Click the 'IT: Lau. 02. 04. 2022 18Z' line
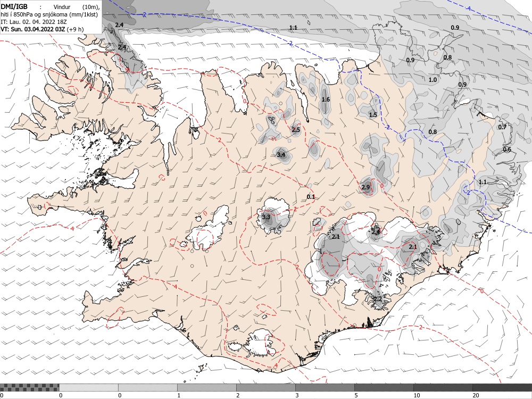The height and width of the screenshot is (399, 532). 34,22
